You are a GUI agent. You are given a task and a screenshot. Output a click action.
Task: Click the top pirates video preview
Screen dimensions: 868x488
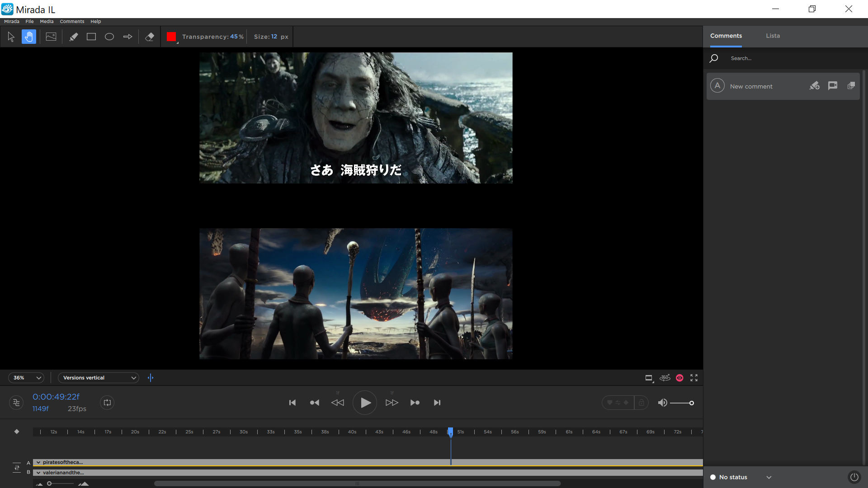coord(356,118)
